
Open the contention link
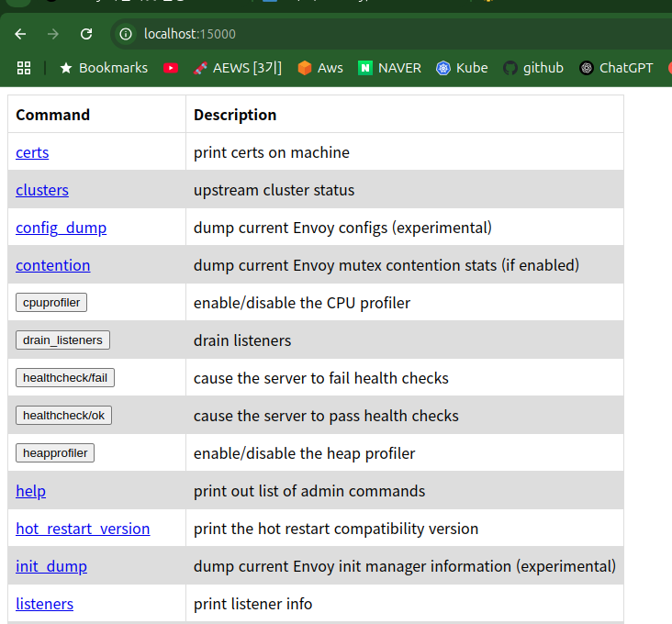52,265
